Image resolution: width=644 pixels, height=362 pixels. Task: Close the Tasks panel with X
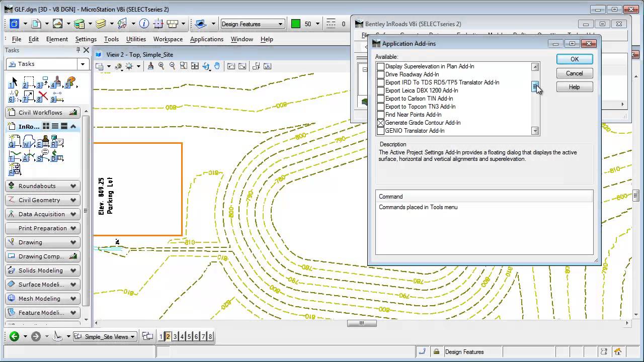point(86,50)
